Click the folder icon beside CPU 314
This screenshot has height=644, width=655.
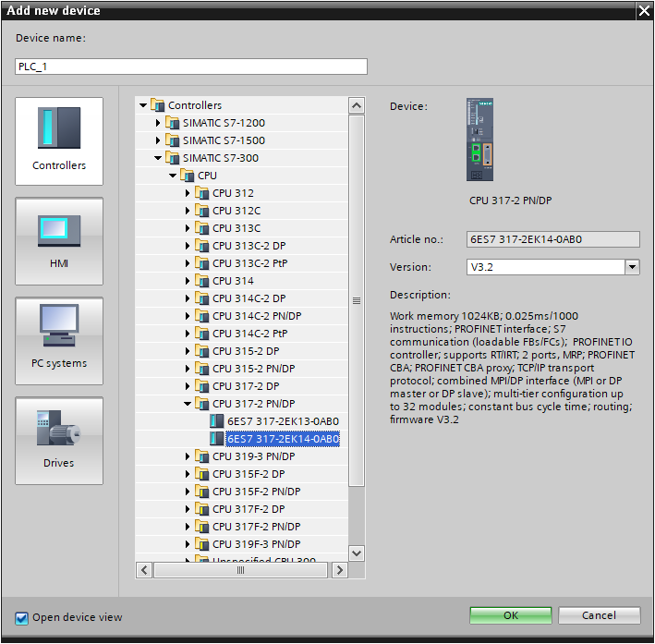tap(201, 280)
